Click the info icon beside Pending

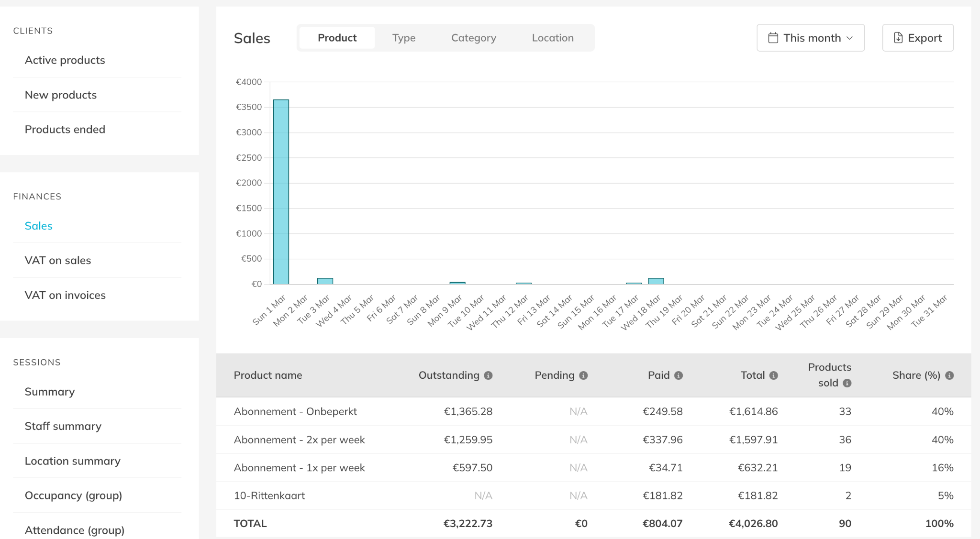click(583, 375)
